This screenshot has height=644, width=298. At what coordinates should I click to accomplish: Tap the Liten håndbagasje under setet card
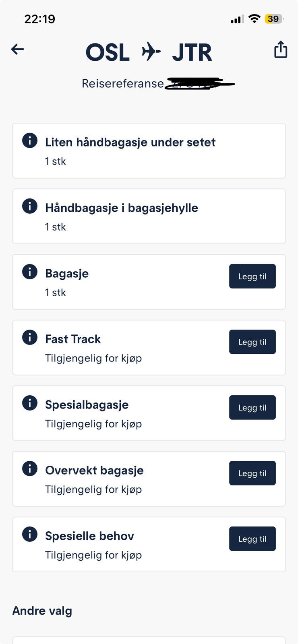[149, 151]
